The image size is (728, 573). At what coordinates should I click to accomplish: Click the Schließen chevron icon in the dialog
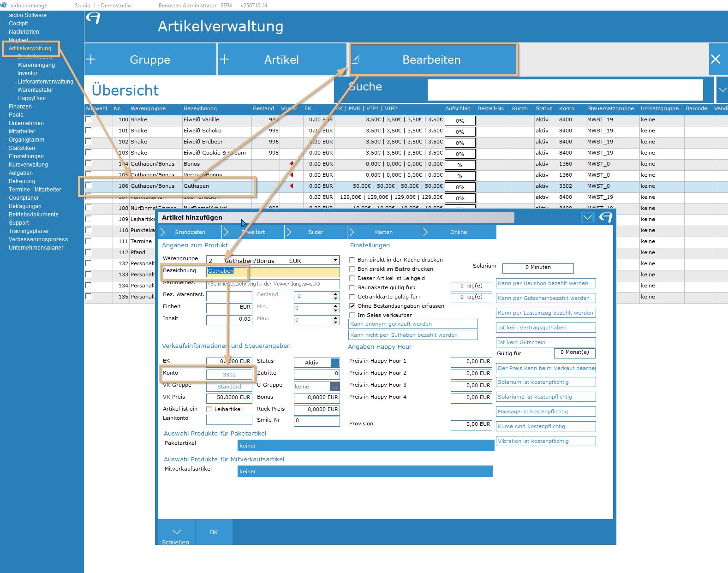pos(176,532)
